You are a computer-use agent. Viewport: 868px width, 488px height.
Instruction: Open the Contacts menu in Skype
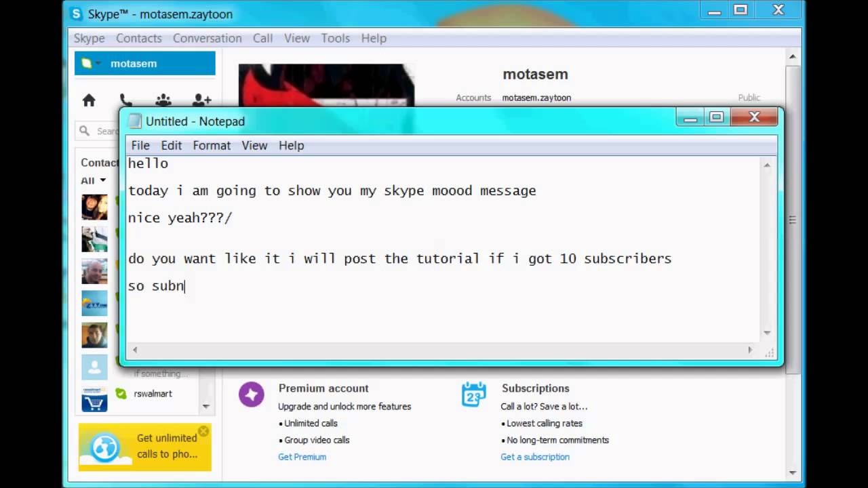[x=138, y=38]
